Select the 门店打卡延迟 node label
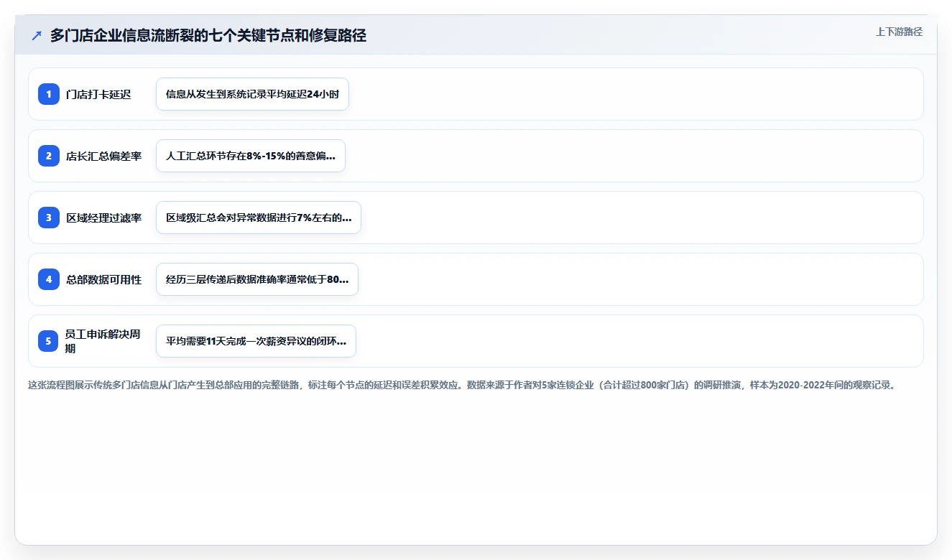Viewport: 952px width, 560px height. point(98,95)
